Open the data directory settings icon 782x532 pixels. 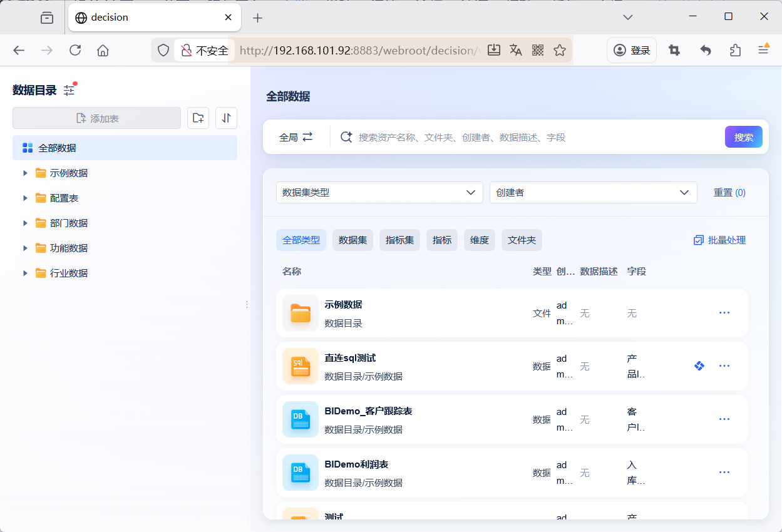click(x=69, y=90)
